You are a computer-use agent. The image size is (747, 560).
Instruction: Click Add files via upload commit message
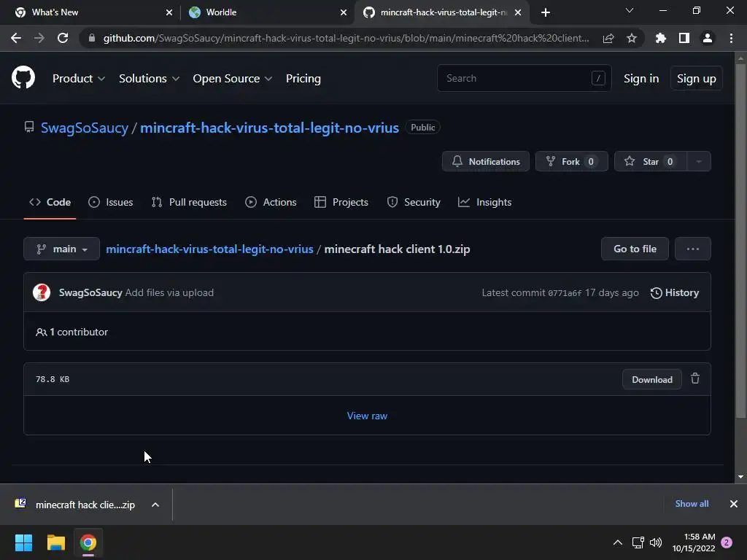point(169,292)
